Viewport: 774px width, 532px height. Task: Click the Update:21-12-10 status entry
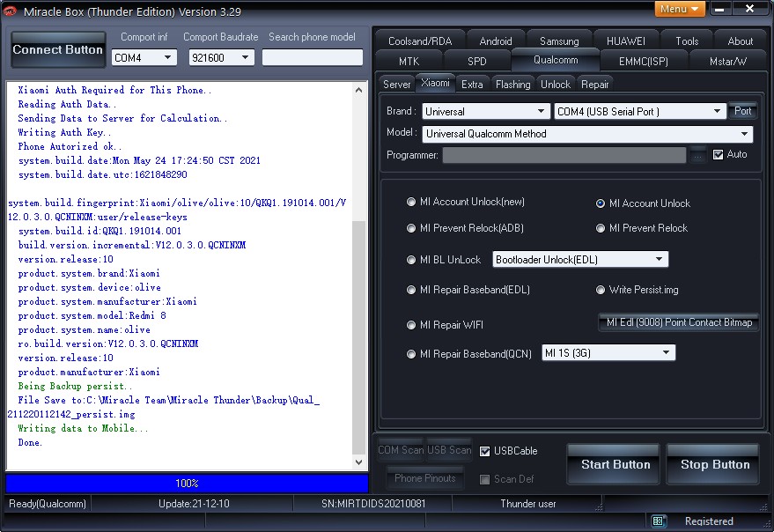(194, 504)
